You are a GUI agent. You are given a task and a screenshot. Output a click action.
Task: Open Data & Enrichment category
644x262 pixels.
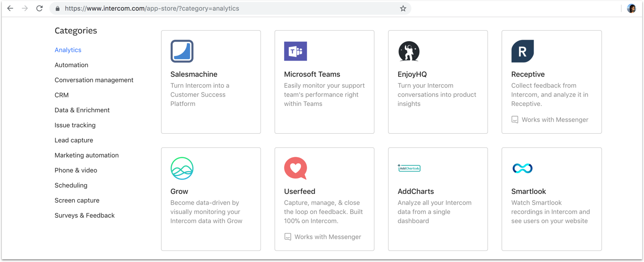point(82,110)
